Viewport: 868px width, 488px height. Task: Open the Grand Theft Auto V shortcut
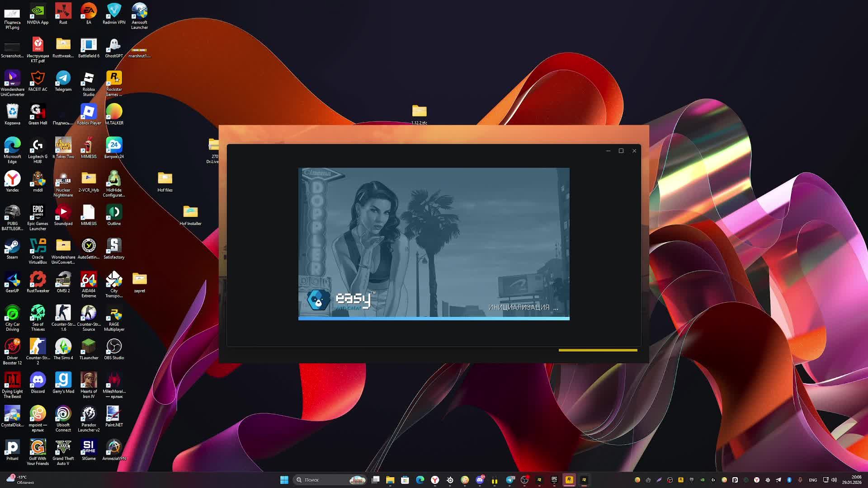[x=63, y=448]
